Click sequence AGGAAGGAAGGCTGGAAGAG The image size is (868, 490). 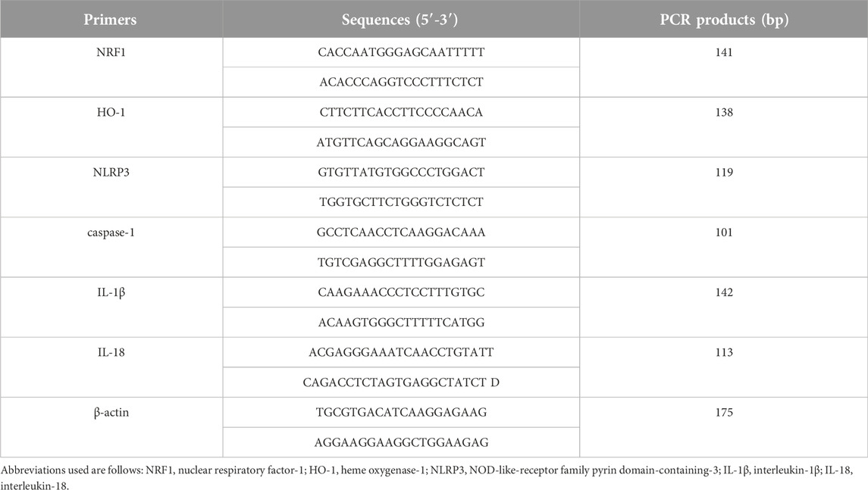click(401, 442)
